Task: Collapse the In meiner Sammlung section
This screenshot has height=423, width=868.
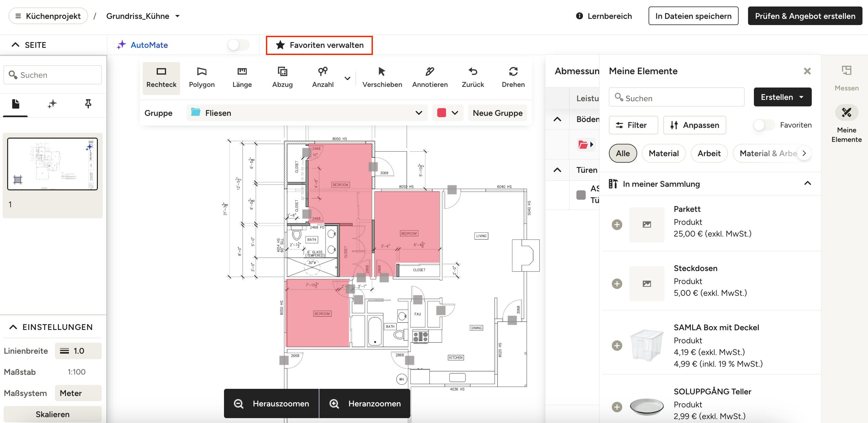Action: pyautogui.click(x=807, y=184)
